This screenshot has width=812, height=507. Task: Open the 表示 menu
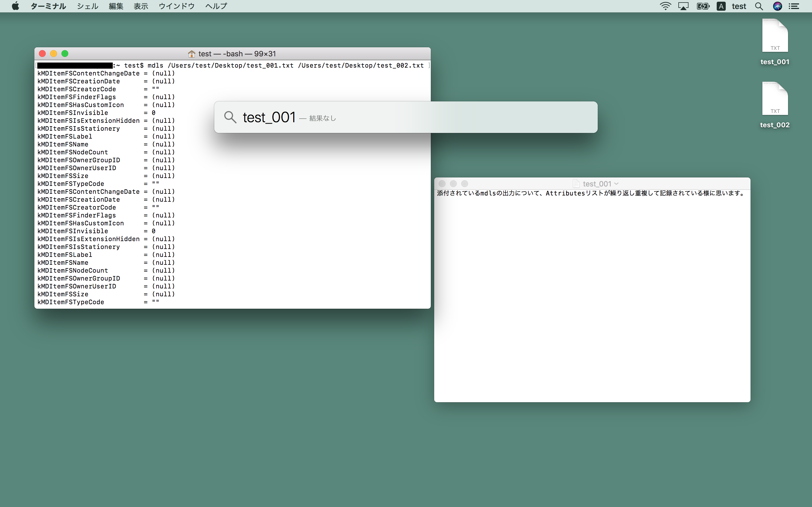coord(141,6)
